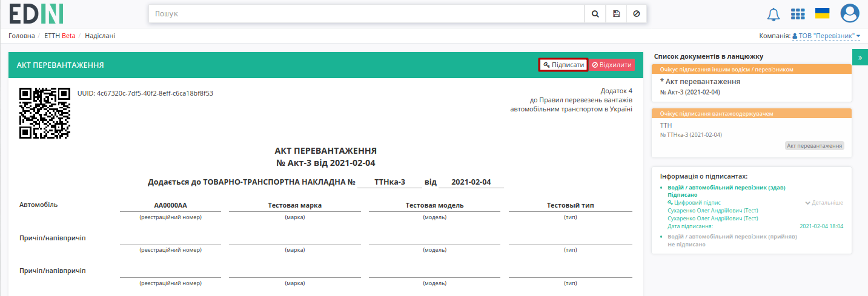Screen dimensions: 868x296
Task: Click the Відхилити button
Action: coord(612,65)
